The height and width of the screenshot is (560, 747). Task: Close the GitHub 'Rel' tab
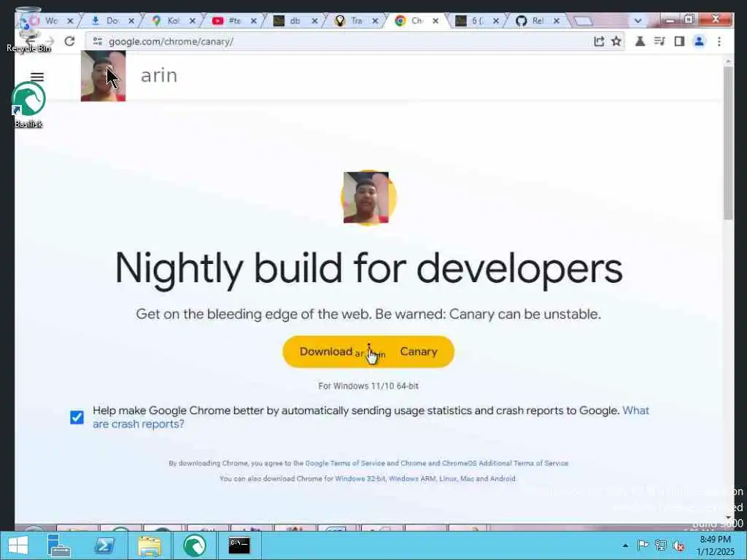click(557, 21)
